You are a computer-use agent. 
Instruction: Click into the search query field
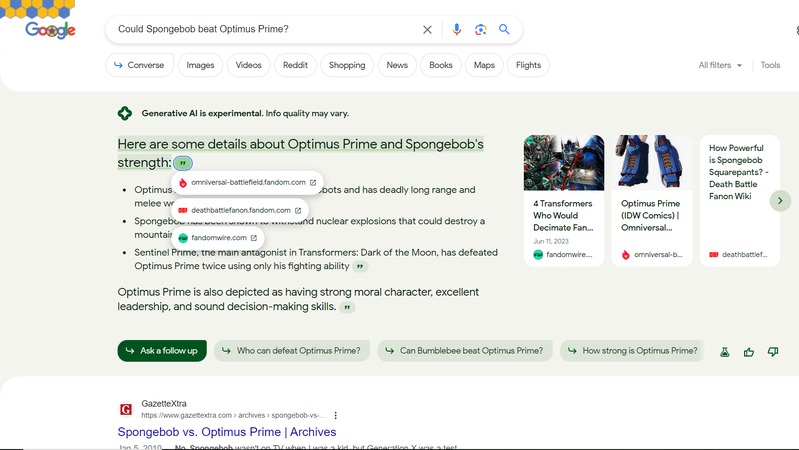265,29
